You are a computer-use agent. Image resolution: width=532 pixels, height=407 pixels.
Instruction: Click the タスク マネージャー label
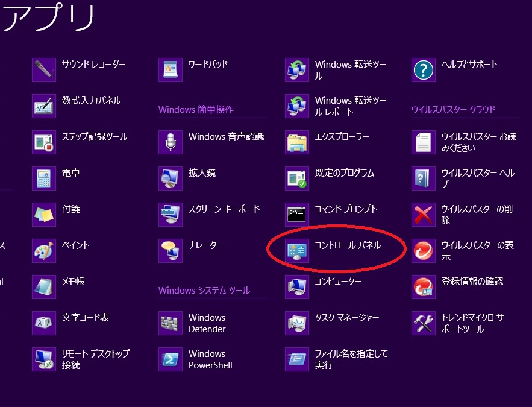(347, 317)
